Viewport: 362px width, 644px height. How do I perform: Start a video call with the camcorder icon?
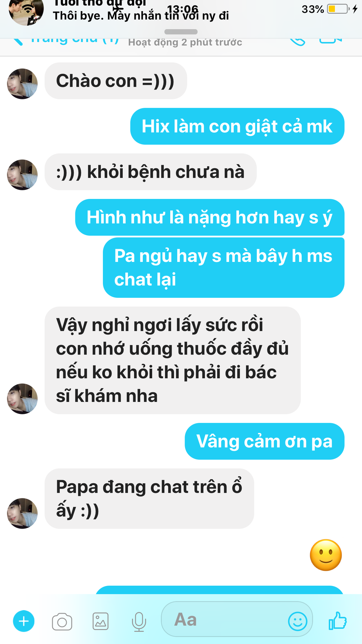point(330,41)
